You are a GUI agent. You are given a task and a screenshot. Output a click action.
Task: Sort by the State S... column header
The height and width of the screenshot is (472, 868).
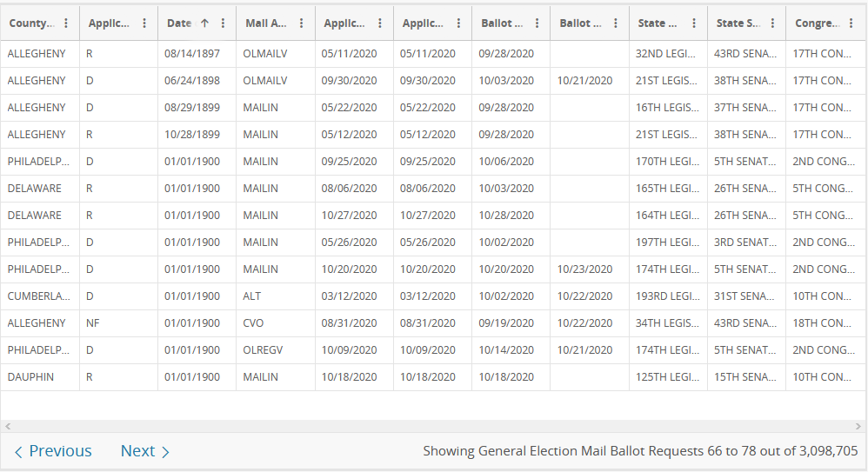click(738, 23)
